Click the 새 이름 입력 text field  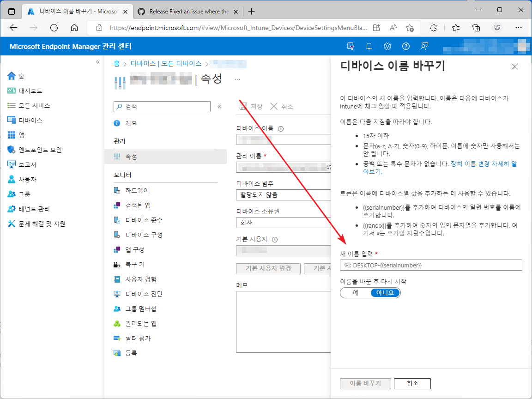(431, 266)
